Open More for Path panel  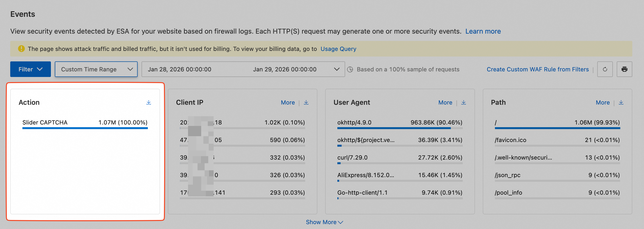point(603,103)
